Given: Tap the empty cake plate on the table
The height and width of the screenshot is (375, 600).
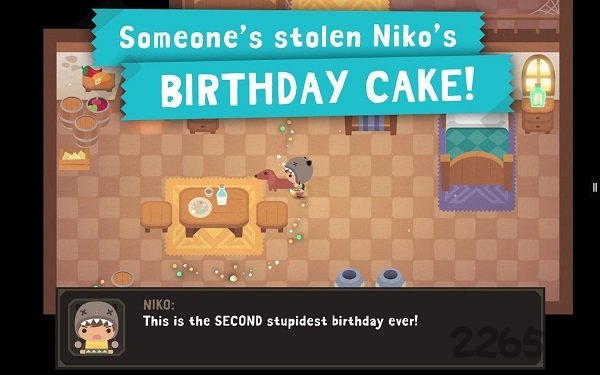Looking at the screenshot, I should [x=200, y=208].
